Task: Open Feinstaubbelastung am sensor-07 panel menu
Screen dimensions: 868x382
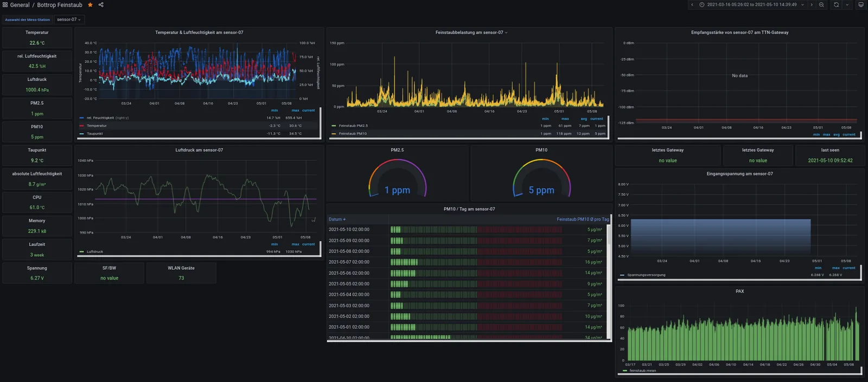Action: pos(471,33)
